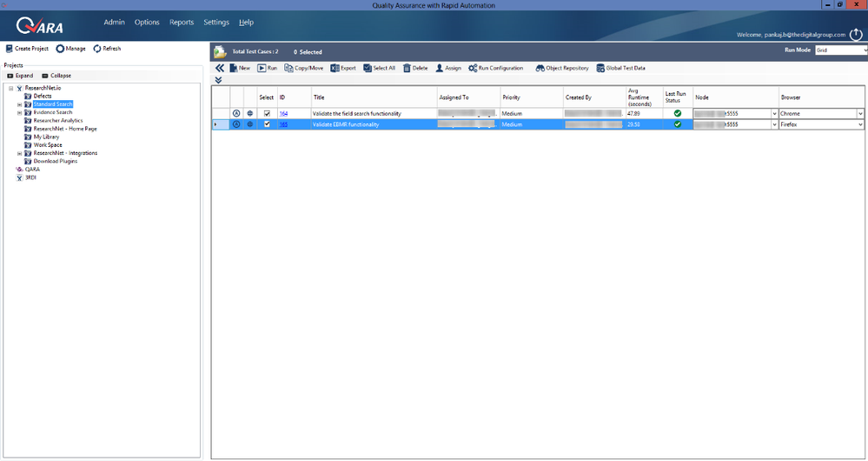The width and height of the screenshot is (868, 461).
Task: Assign test cases to user
Action: coord(448,68)
